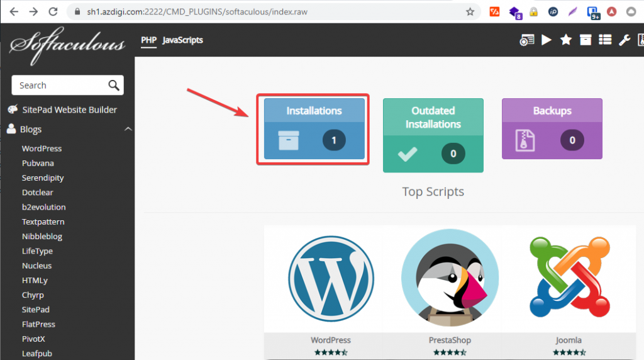Select Pubvana in the sidebar
Image resolution: width=644 pixels, height=360 pixels.
(38, 163)
